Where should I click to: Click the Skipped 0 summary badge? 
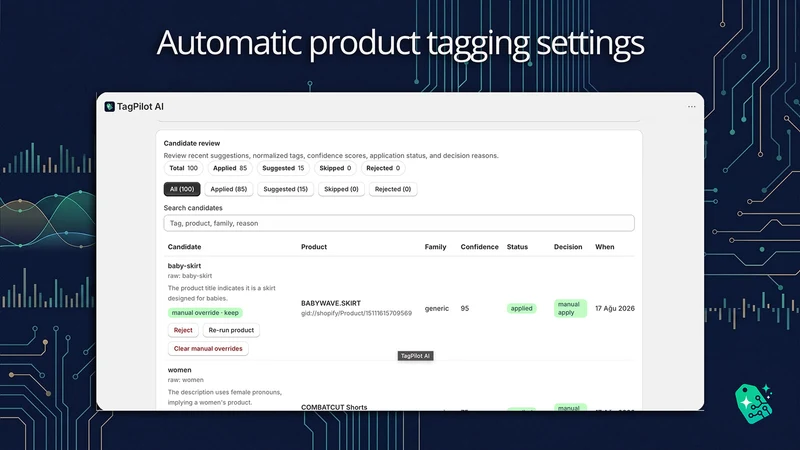pyautogui.click(x=335, y=168)
